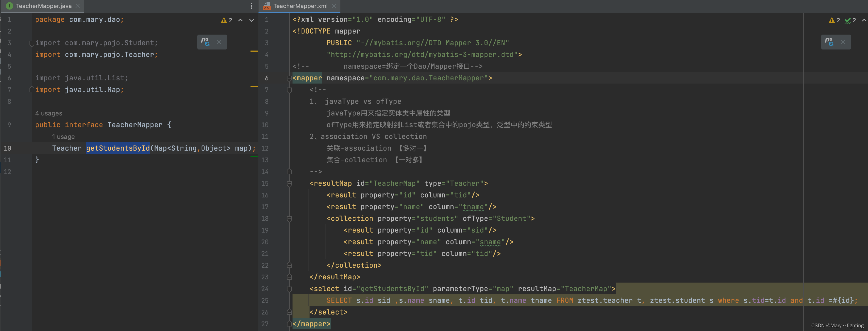Image resolution: width=868 pixels, height=331 pixels.
Task: Show the '4 usages' inlay hint
Action: pos(48,113)
